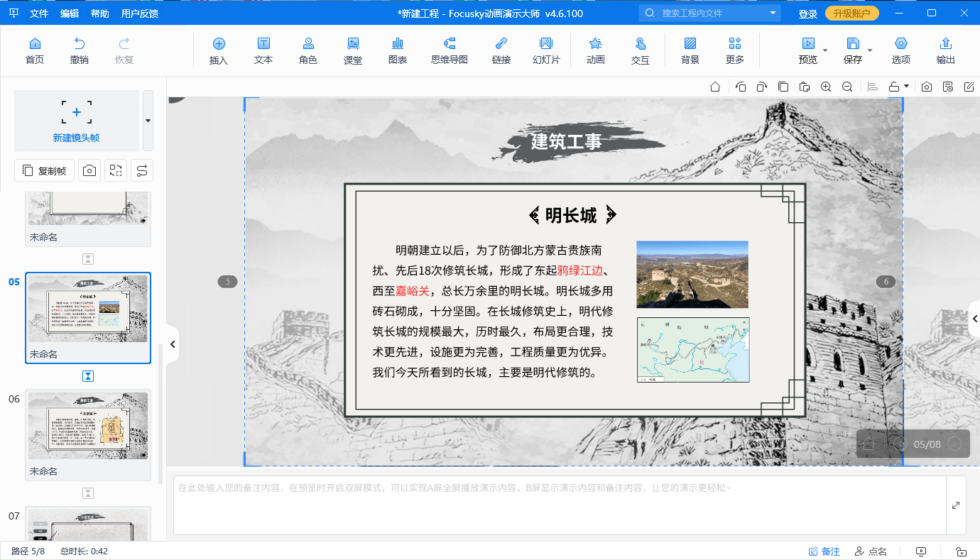Click the 点名 roll call button
This screenshot has width=980, height=560.
tap(871, 551)
